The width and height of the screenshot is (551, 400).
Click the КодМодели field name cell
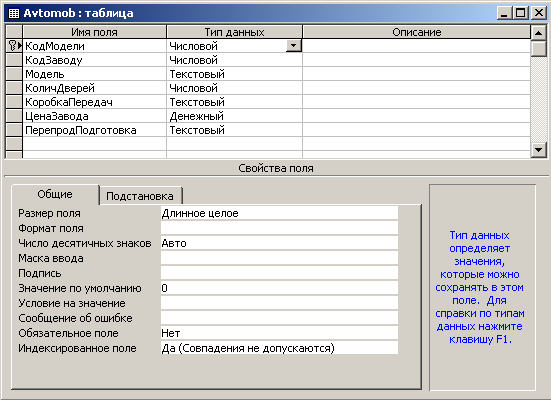coord(95,46)
